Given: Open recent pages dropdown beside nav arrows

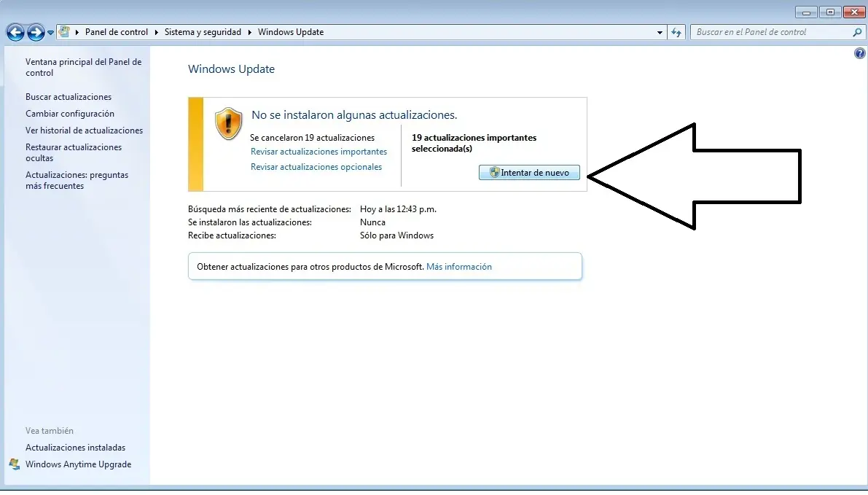Looking at the screenshot, I should pos(50,33).
